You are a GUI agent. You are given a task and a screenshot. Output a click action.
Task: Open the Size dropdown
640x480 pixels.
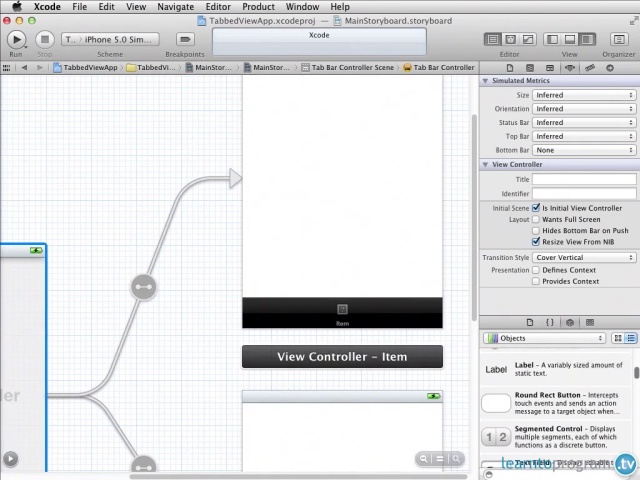pos(584,95)
